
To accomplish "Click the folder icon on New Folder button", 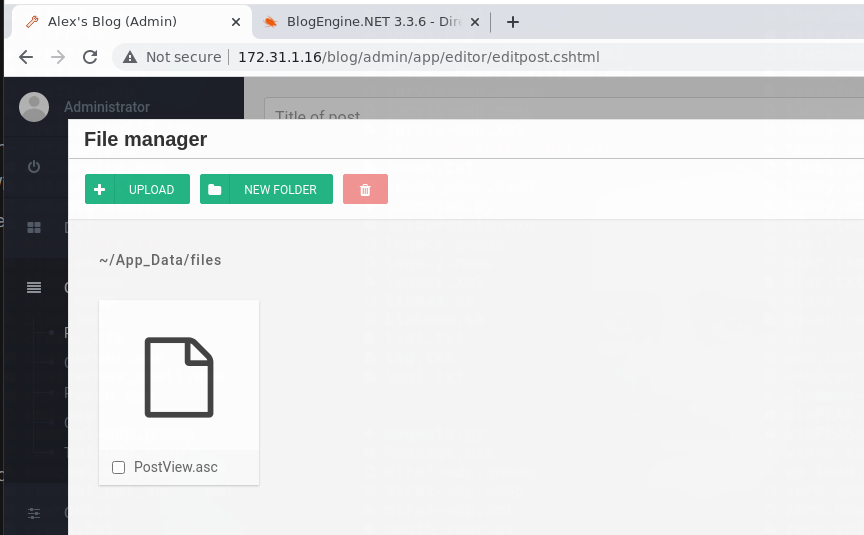I will pos(215,190).
